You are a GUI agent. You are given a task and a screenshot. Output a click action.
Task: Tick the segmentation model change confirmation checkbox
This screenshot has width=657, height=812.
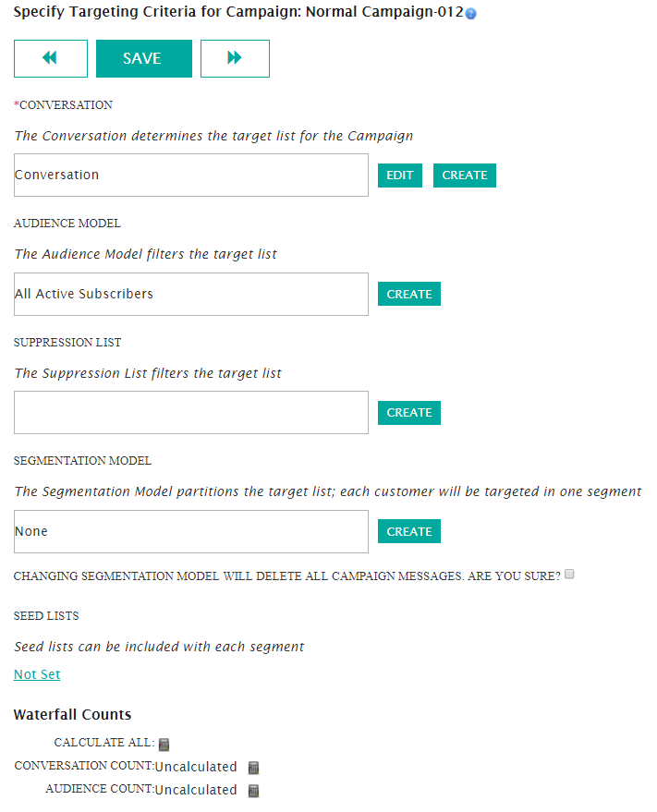569,574
